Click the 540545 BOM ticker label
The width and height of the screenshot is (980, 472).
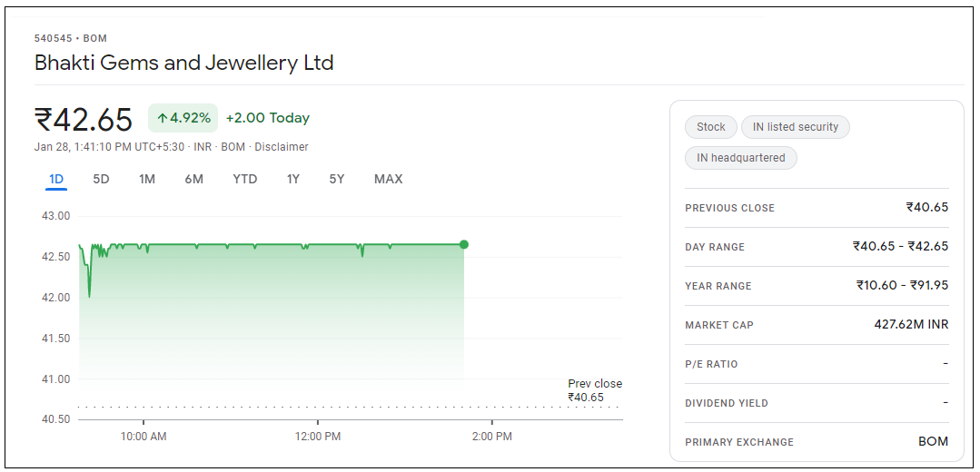click(x=71, y=38)
